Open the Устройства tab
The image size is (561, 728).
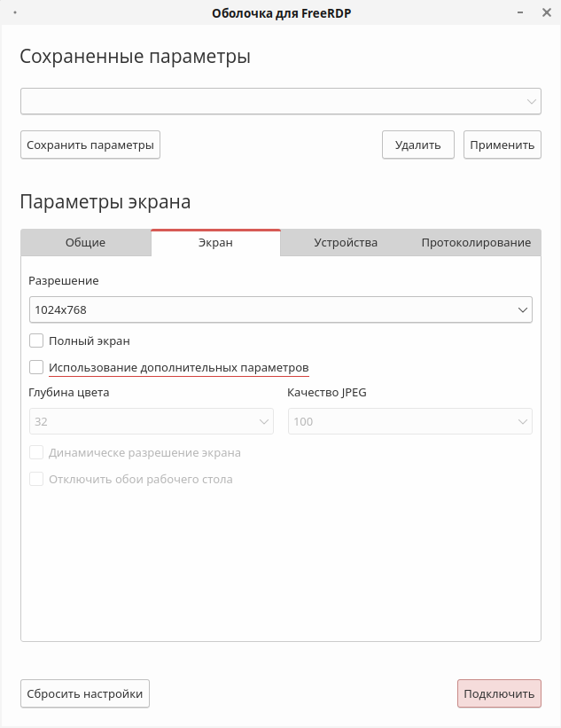pyautogui.click(x=346, y=242)
